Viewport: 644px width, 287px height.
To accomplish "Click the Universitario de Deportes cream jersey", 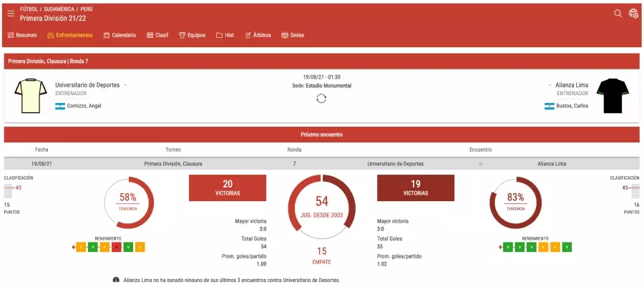I will (x=31, y=96).
